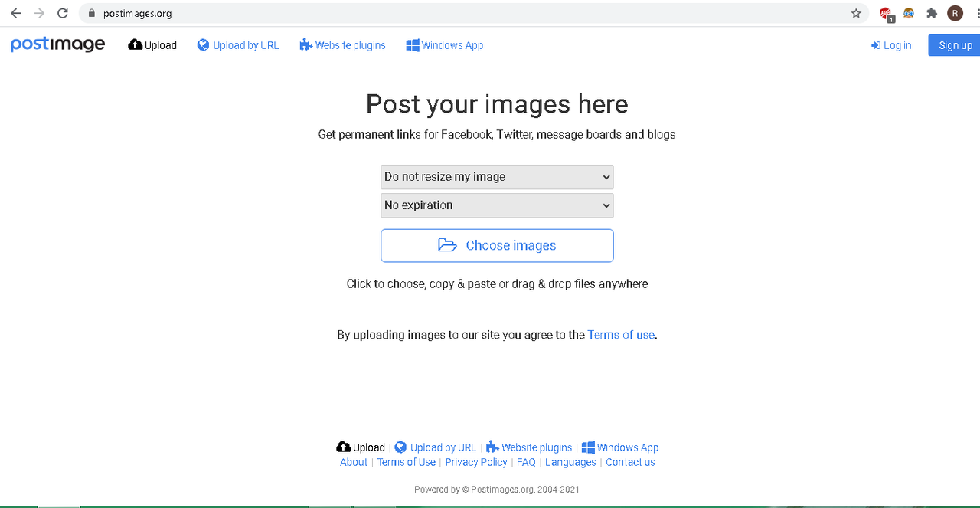Click the puzzle icon beside Website plugins in header
The image size is (980, 508).
point(306,45)
